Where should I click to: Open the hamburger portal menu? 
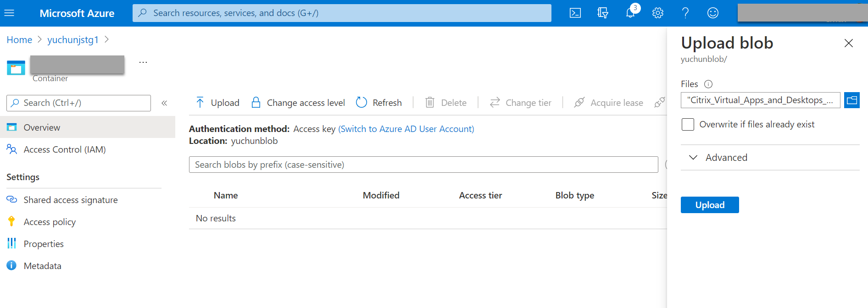coord(9,13)
